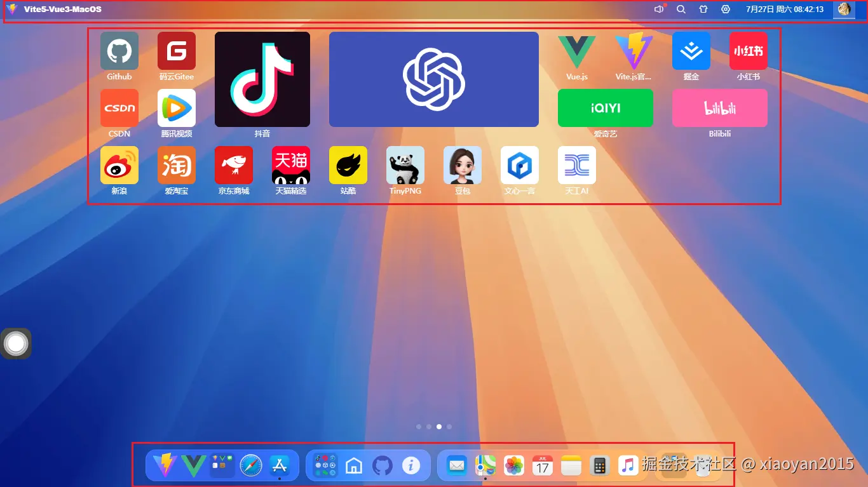The width and height of the screenshot is (868, 487).
Task: Click the Vite logo in top-left corner
Action: (x=12, y=9)
